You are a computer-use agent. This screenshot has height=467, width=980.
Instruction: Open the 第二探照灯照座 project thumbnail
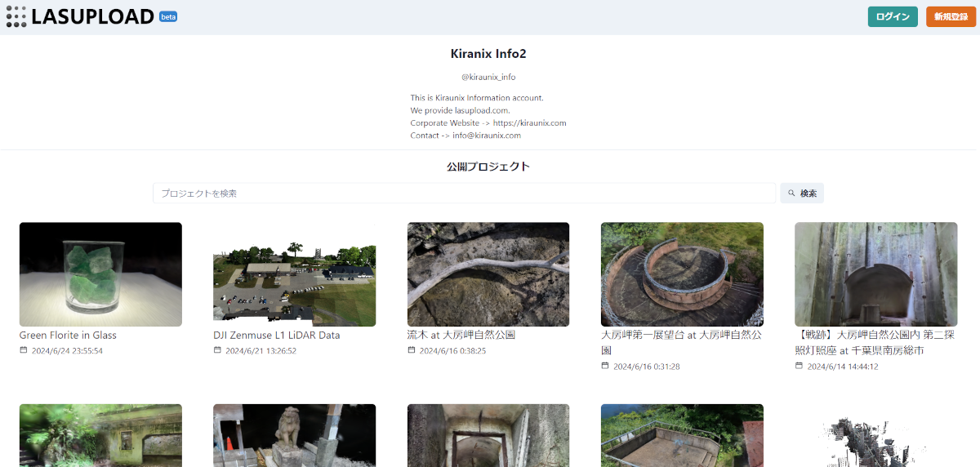876,274
